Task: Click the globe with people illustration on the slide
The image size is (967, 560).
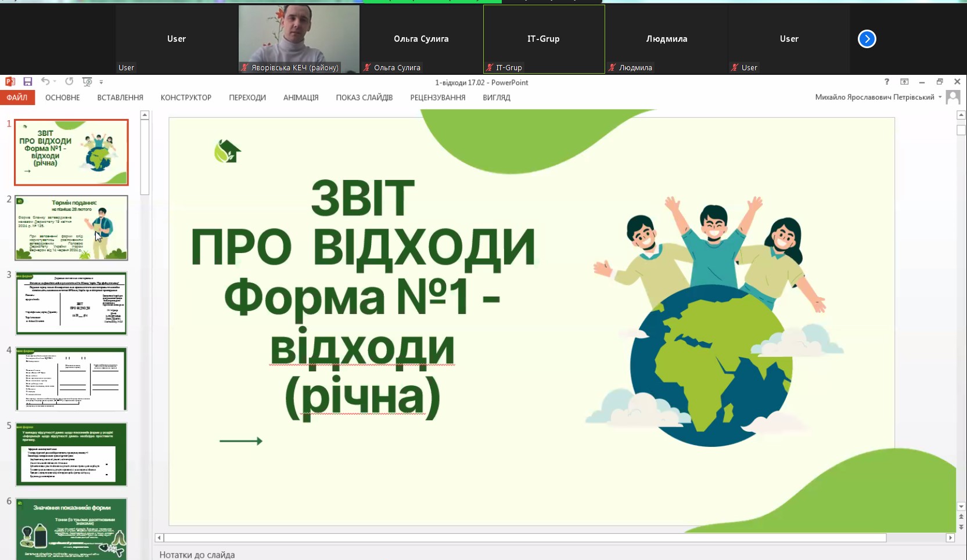Action: (714, 322)
